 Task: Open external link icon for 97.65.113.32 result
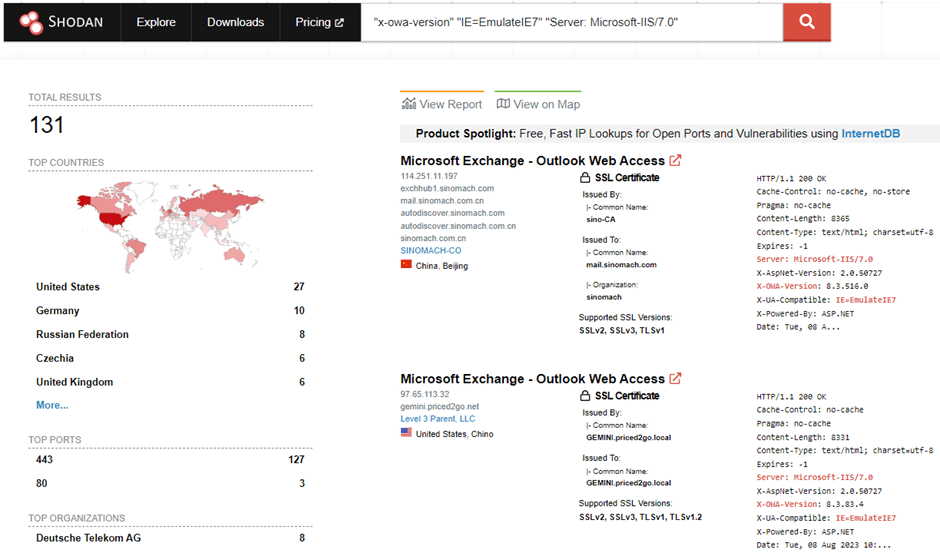coord(676,378)
